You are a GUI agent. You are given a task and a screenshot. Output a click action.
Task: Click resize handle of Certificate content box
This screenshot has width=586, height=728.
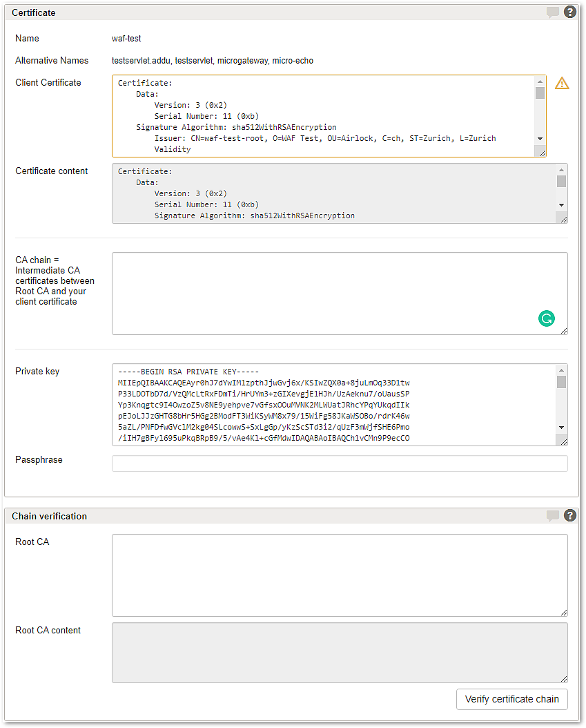click(x=563, y=219)
